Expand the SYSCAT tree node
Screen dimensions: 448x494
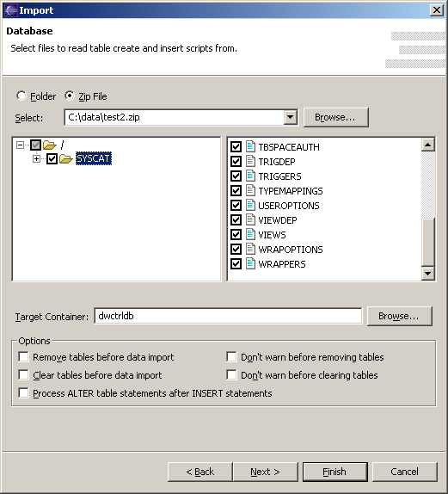[x=36, y=158]
